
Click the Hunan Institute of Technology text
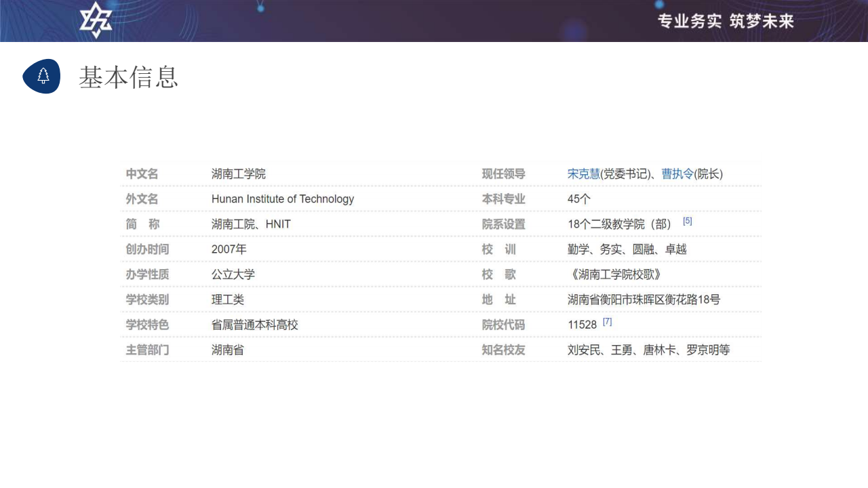[x=282, y=199]
